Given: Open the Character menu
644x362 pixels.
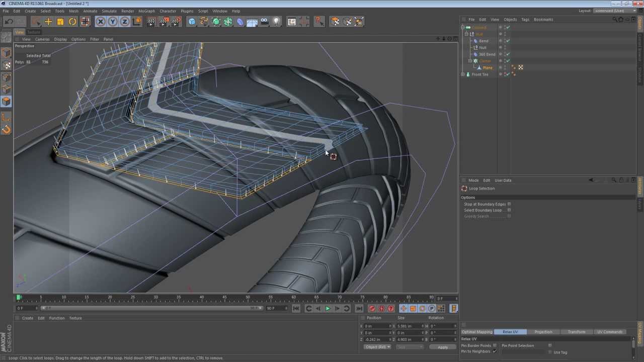Looking at the screenshot, I should [x=168, y=11].
